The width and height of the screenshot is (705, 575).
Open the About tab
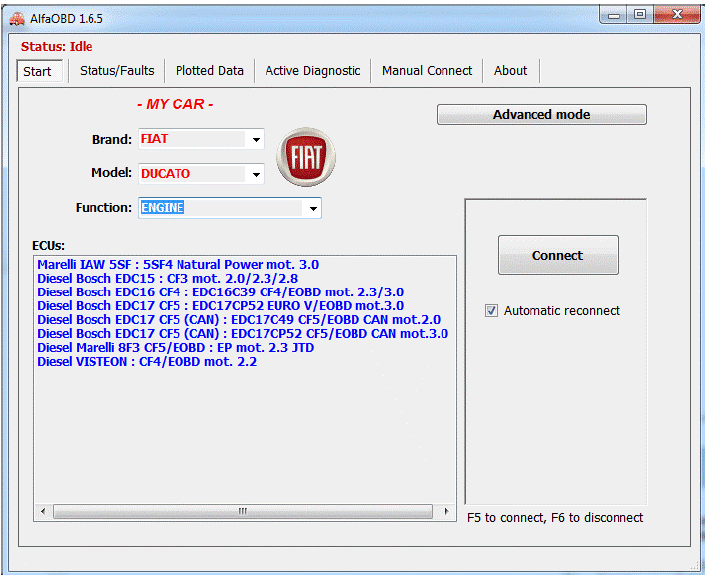[510, 71]
